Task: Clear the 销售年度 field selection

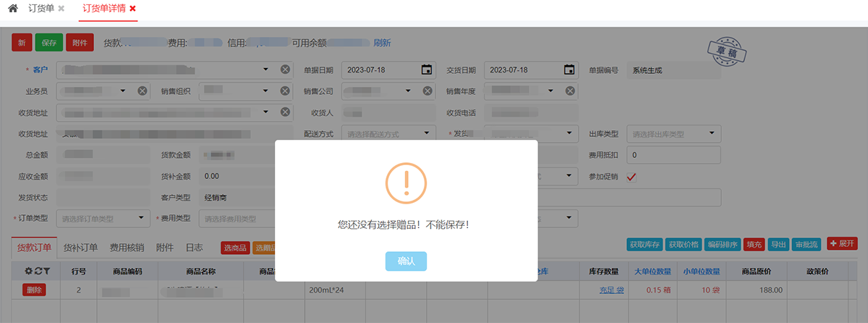Action: tap(571, 91)
